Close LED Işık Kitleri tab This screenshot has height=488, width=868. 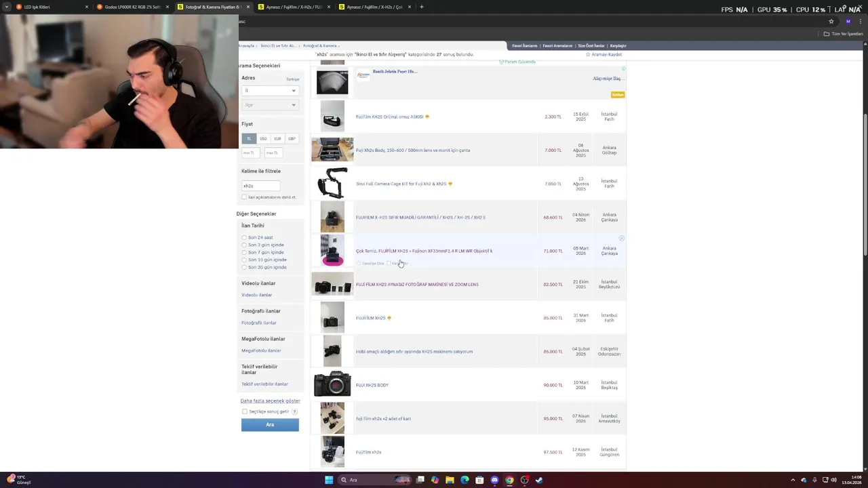pos(87,7)
